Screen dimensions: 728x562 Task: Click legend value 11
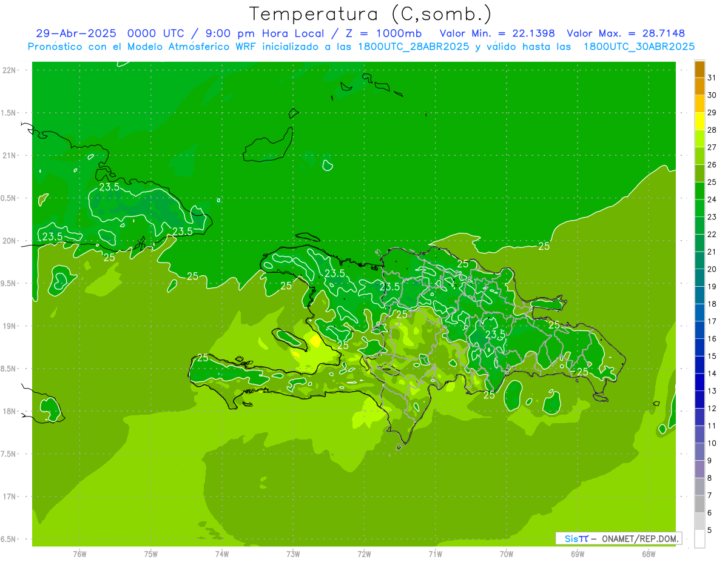coord(712,426)
